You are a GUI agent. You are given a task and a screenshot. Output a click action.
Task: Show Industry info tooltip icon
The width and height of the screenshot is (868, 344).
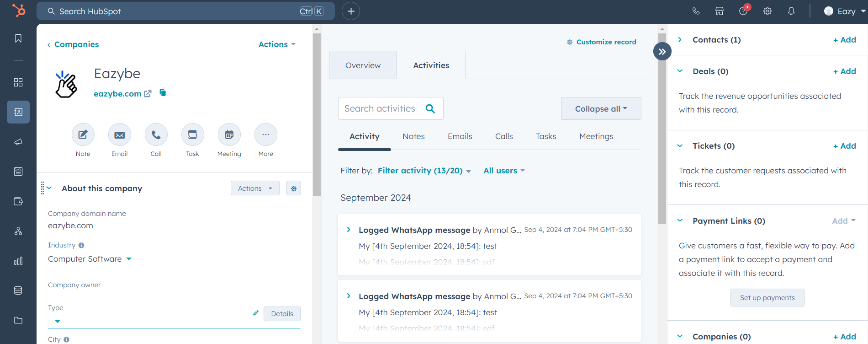(x=81, y=245)
